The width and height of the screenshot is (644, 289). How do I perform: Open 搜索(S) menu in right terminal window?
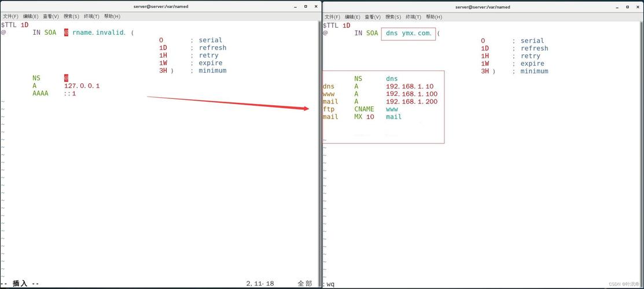pyautogui.click(x=393, y=17)
